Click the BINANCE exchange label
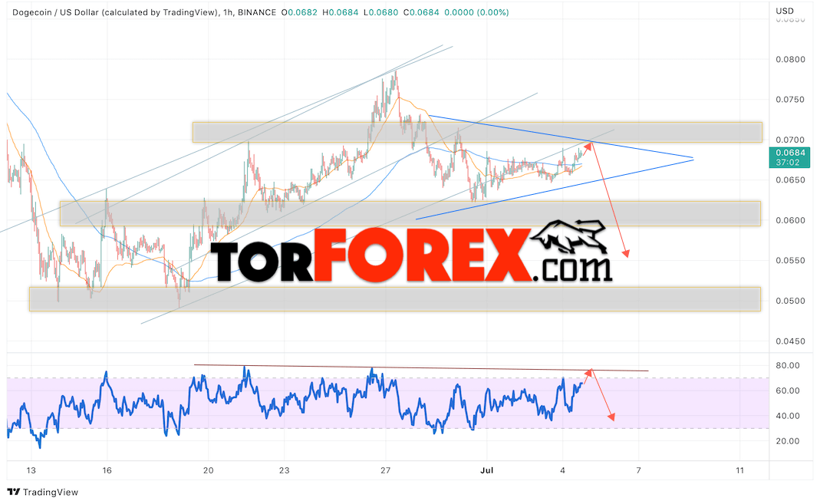The image size is (820, 504). click(257, 12)
